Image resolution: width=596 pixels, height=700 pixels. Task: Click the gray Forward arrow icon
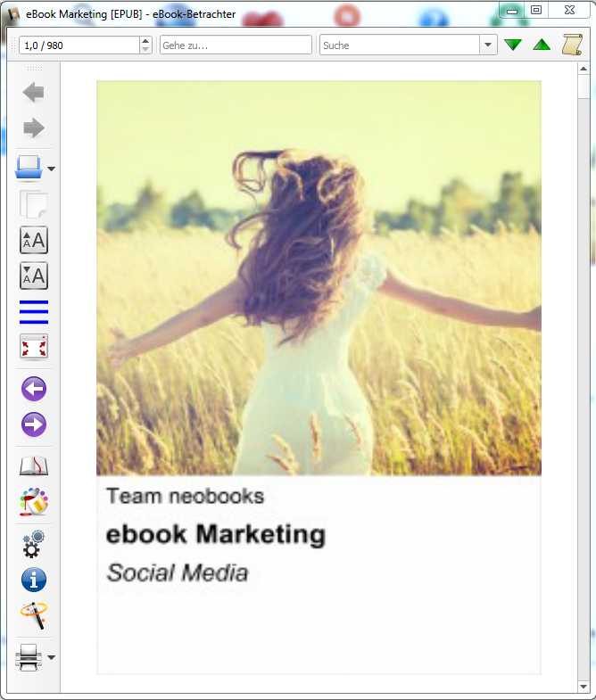tap(33, 128)
